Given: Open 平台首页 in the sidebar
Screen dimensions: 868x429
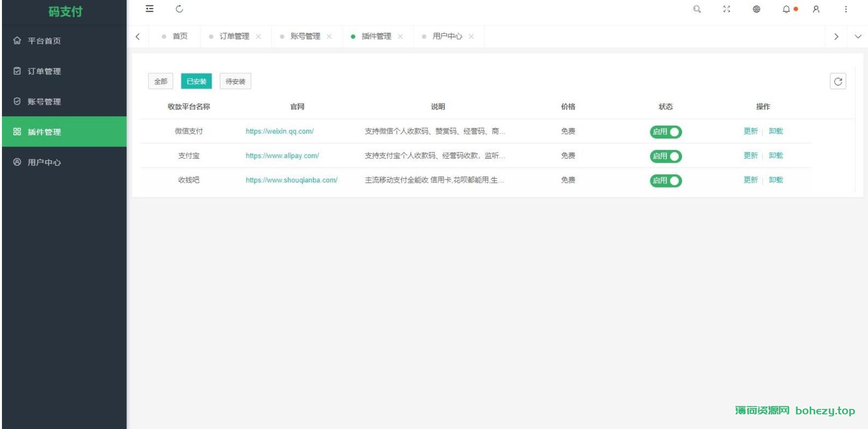Looking at the screenshot, I should (64, 41).
